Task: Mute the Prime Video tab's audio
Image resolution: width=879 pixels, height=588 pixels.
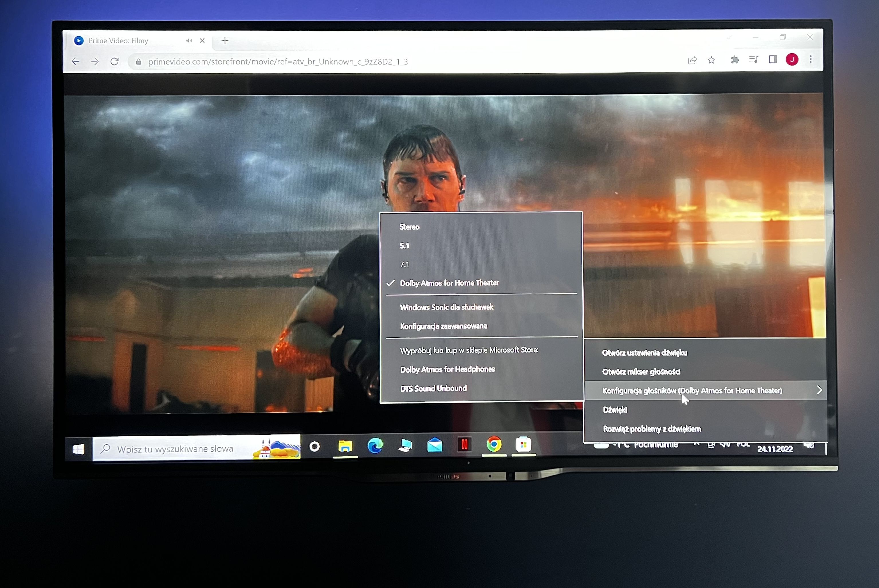Action: (x=189, y=40)
